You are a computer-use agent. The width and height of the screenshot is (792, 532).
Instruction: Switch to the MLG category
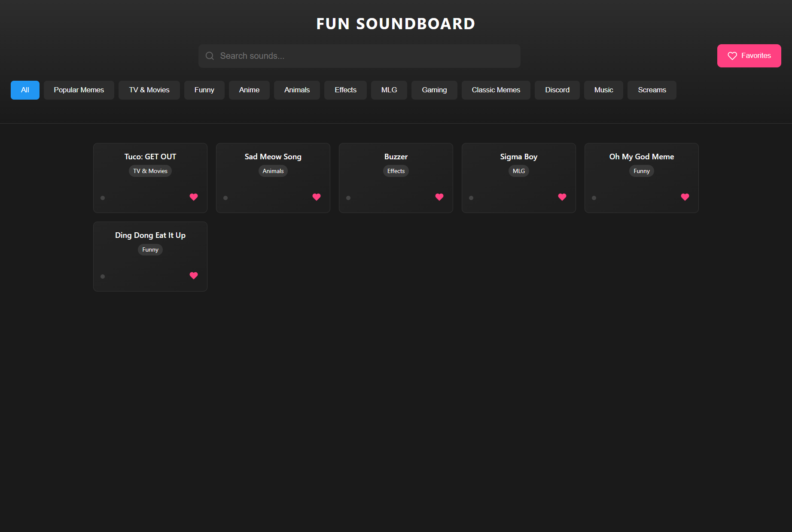click(x=389, y=90)
